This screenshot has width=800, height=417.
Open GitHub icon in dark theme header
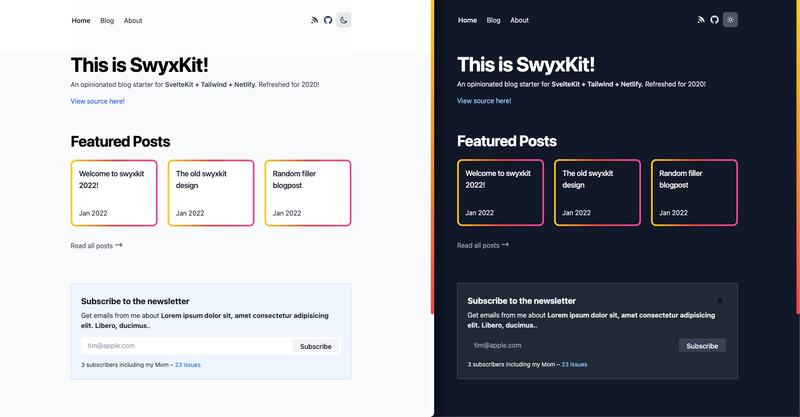(x=714, y=20)
